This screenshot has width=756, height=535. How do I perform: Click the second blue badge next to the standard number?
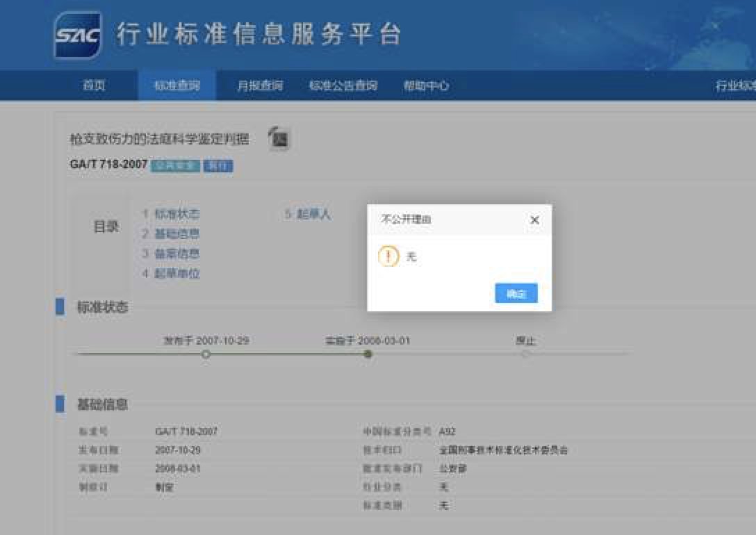click(x=219, y=166)
